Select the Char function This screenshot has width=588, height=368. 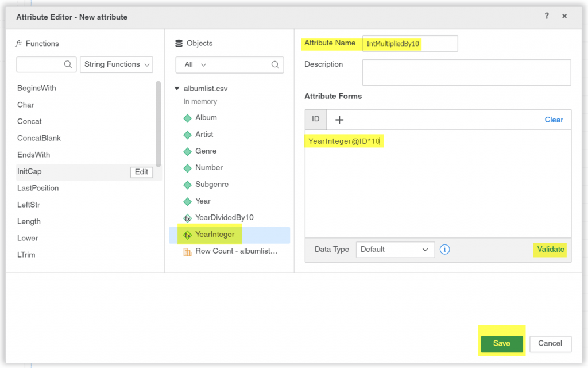pos(25,105)
